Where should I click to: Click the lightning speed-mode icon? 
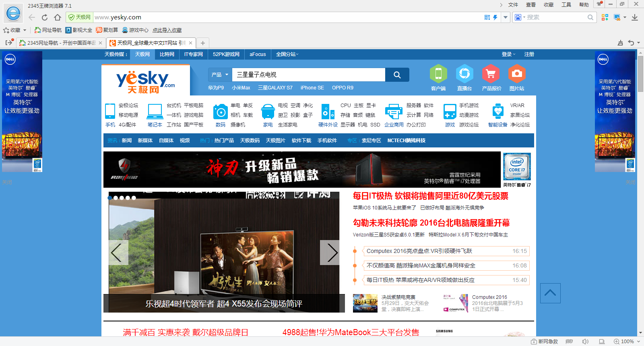click(x=495, y=17)
